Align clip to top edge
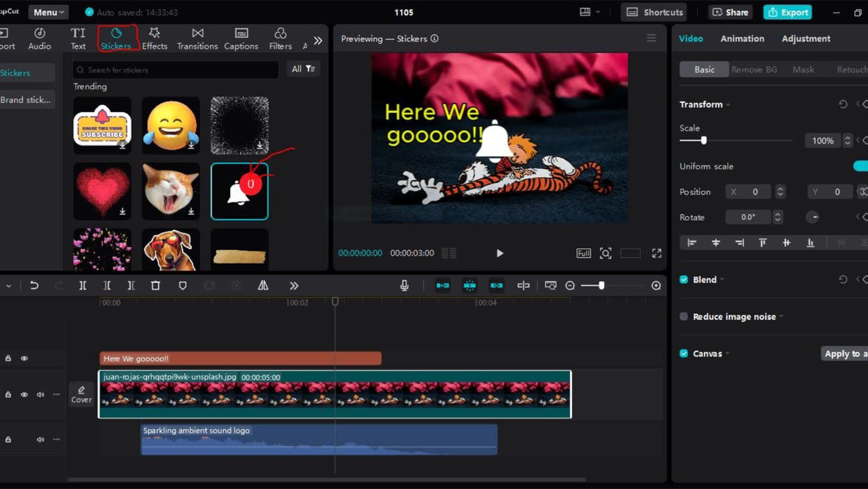868x489 pixels. pos(763,243)
